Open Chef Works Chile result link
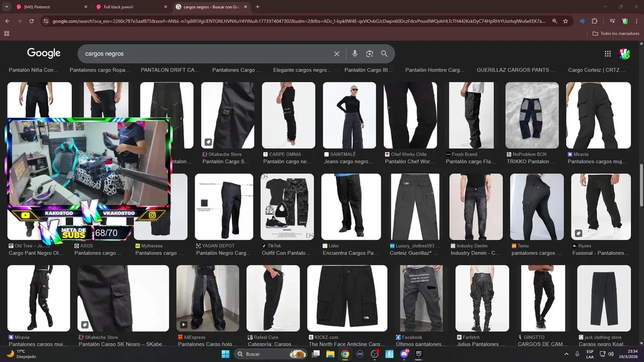 tap(409, 162)
